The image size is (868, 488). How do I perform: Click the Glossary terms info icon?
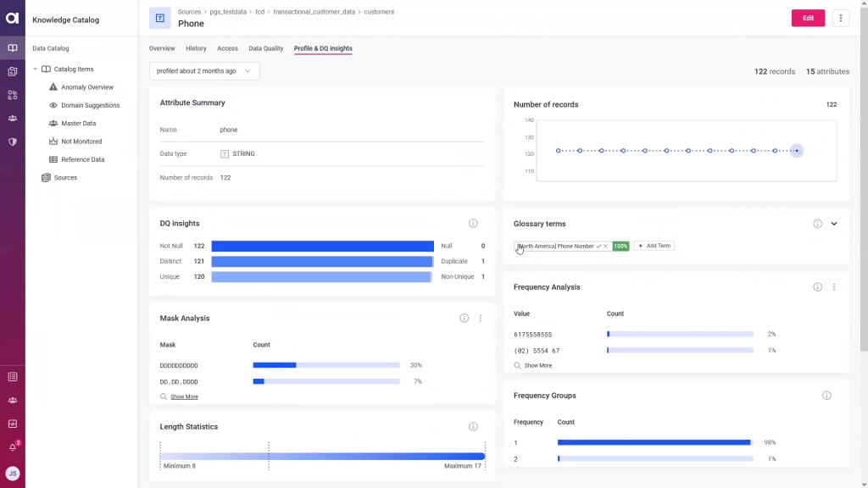click(x=817, y=223)
